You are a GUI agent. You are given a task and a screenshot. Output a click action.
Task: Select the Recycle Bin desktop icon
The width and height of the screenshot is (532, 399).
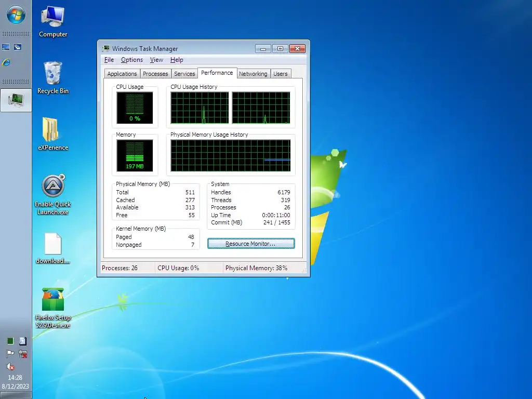(x=52, y=78)
